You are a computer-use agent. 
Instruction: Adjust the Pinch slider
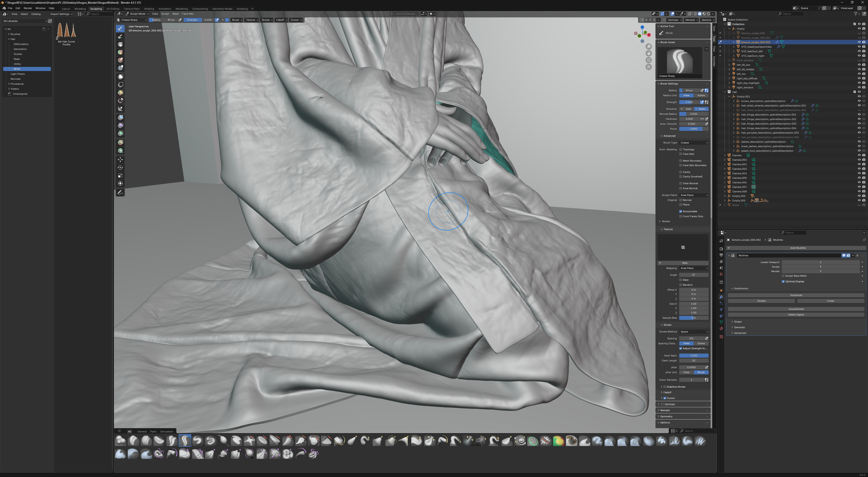click(693, 129)
